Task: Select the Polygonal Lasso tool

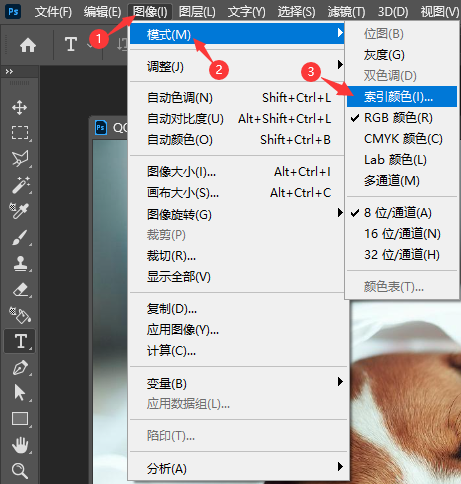Action: click(20, 159)
